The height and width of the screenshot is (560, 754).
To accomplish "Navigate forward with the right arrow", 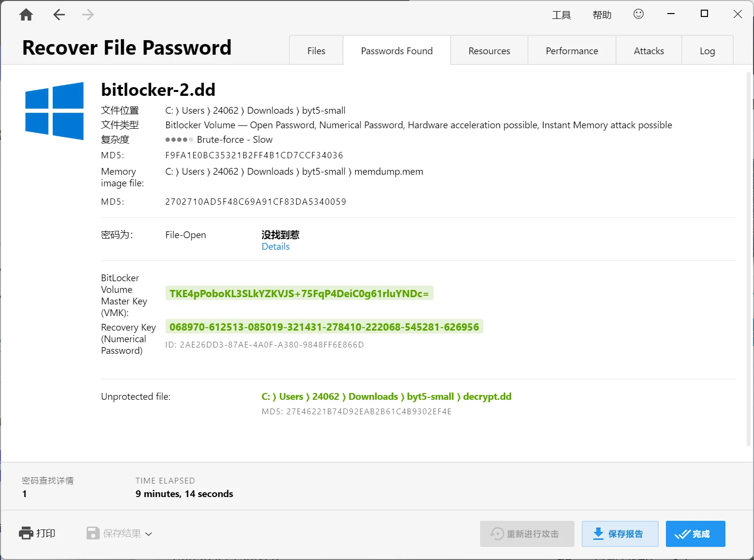I will click(x=88, y=15).
